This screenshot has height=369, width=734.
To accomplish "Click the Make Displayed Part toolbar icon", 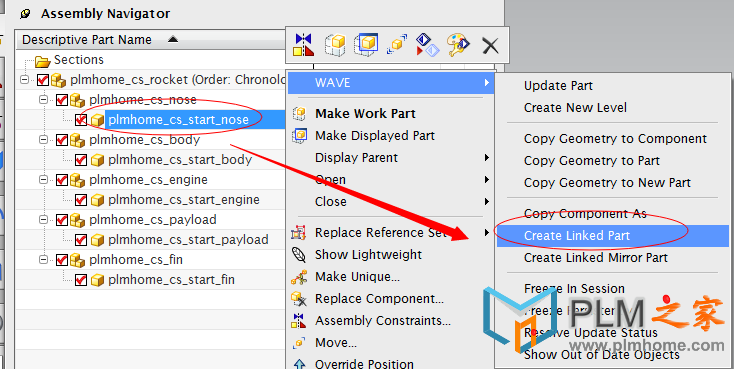I will click(x=366, y=45).
